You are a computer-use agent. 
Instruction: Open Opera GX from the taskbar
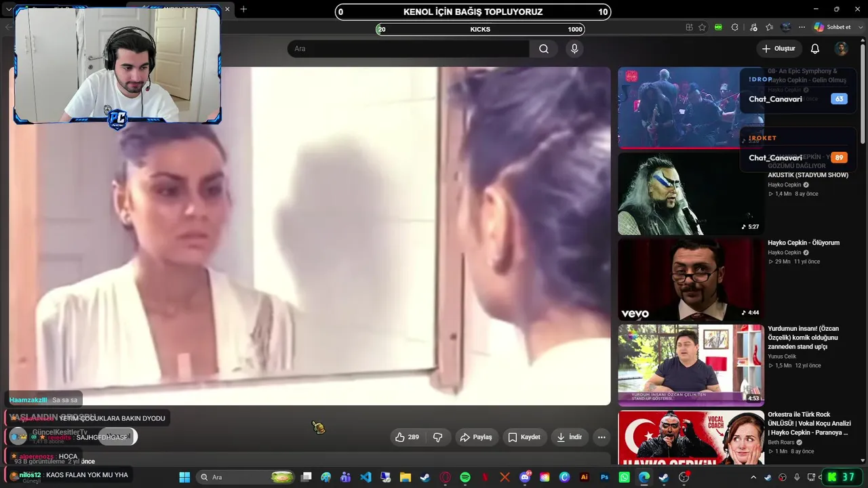pos(446,477)
